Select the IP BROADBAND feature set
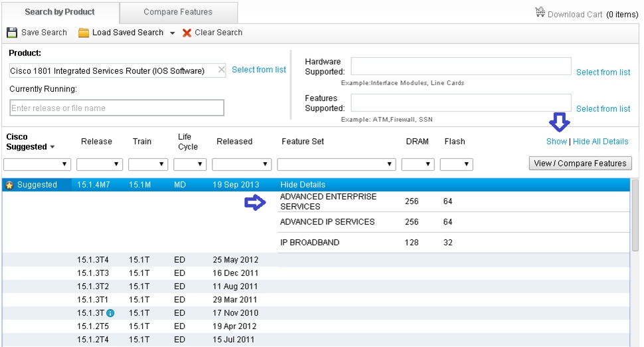 coord(309,243)
